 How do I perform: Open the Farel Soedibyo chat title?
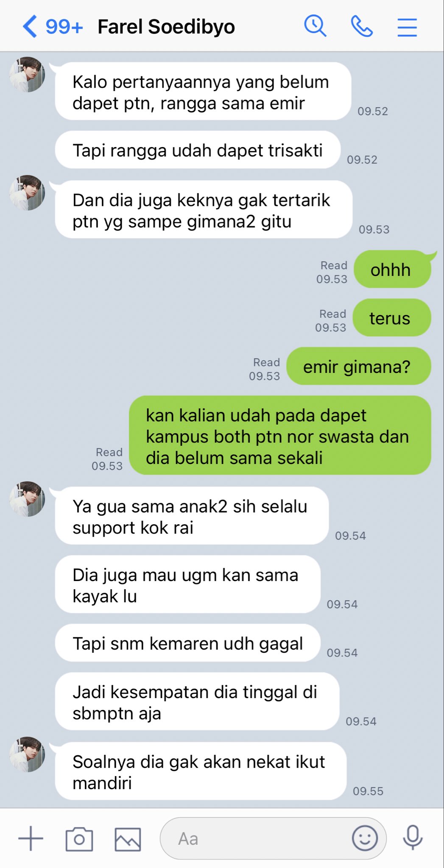(166, 27)
